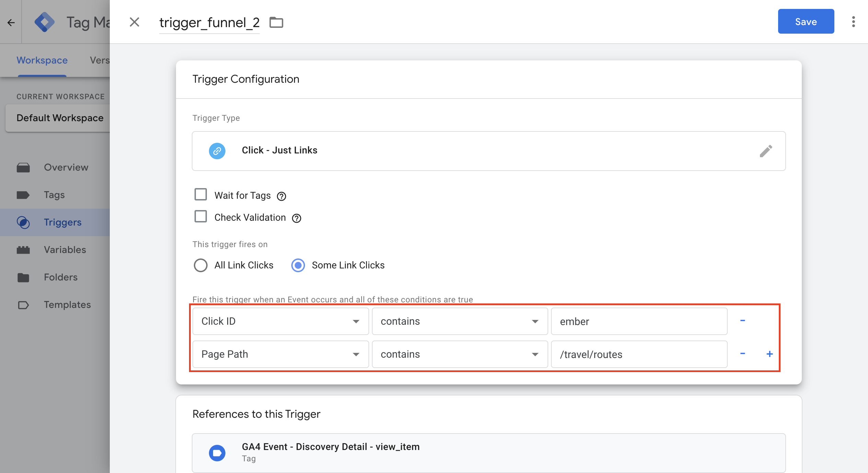Click the Templates outline icon
Image resolution: width=868 pixels, height=473 pixels.
(x=23, y=305)
